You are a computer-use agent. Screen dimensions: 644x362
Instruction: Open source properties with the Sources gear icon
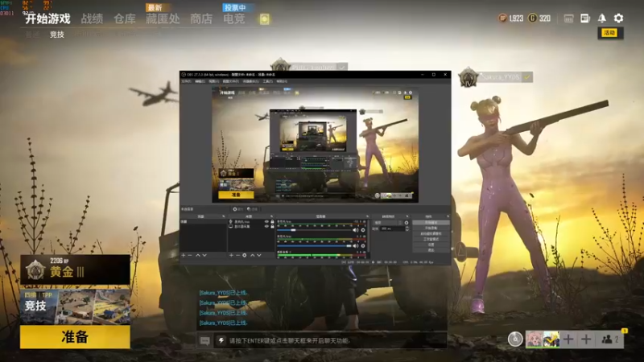(x=245, y=255)
